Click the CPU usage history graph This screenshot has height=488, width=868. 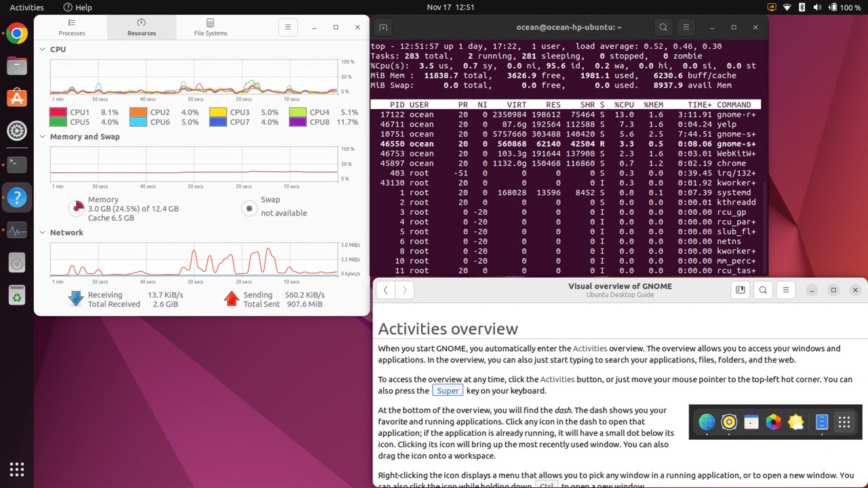pyautogui.click(x=194, y=77)
